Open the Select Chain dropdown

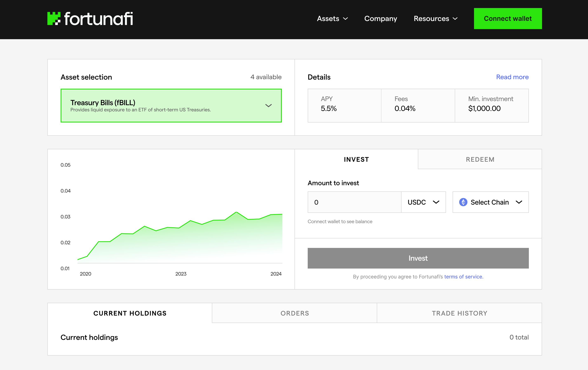click(490, 202)
